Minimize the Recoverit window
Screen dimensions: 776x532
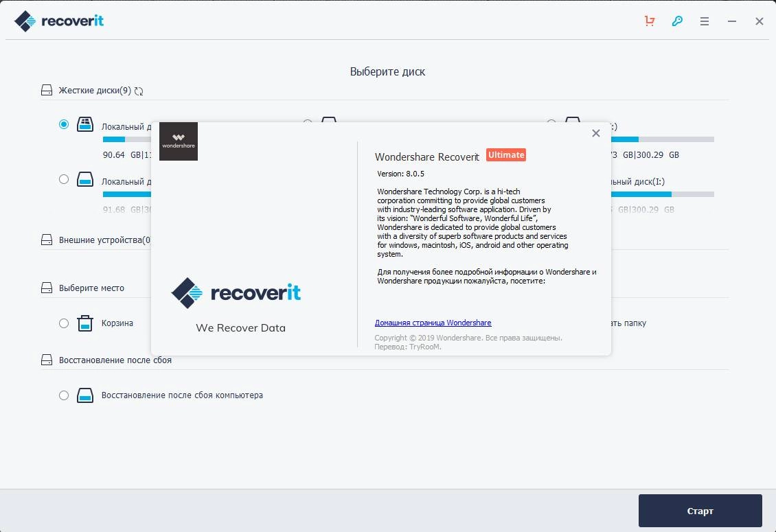coord(732,21)
